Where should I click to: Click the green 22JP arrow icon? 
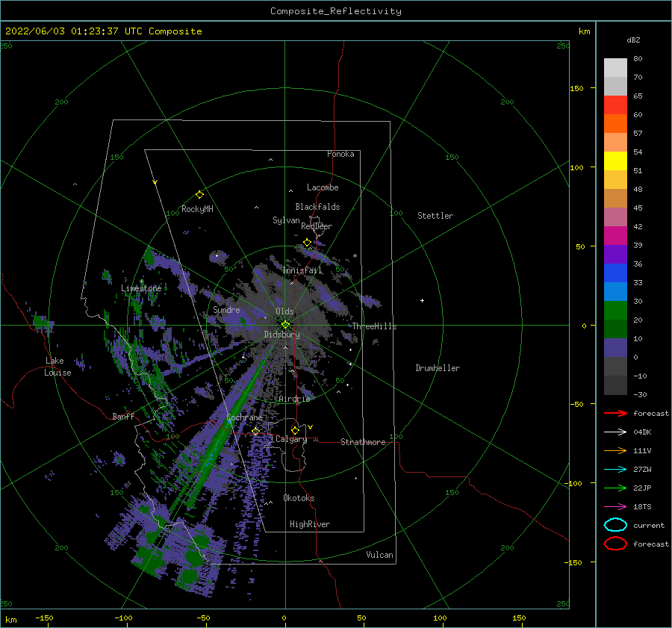click(615, 488)
